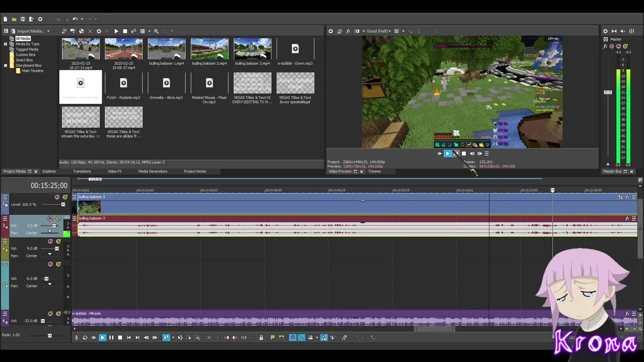Select the Zoom Edit tool in the bottom toolbar
The width and height of the screenshot is (644, 362).
(x=197, y=338)
